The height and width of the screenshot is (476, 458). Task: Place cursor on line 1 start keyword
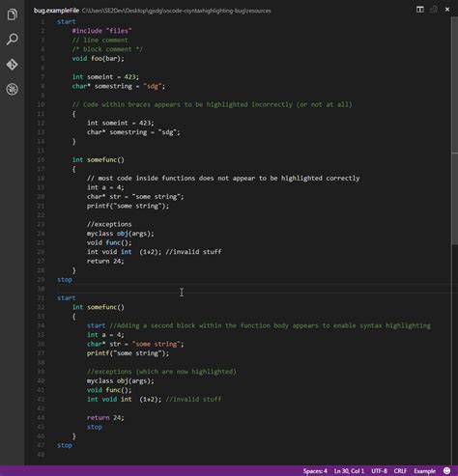tap(67, 21)
